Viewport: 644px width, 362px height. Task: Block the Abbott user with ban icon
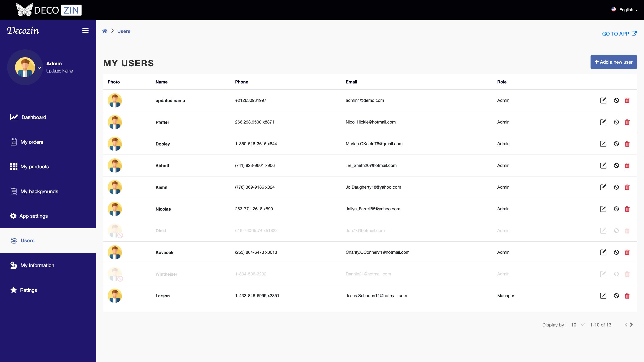pyautogui.click(x=616, y=166)
